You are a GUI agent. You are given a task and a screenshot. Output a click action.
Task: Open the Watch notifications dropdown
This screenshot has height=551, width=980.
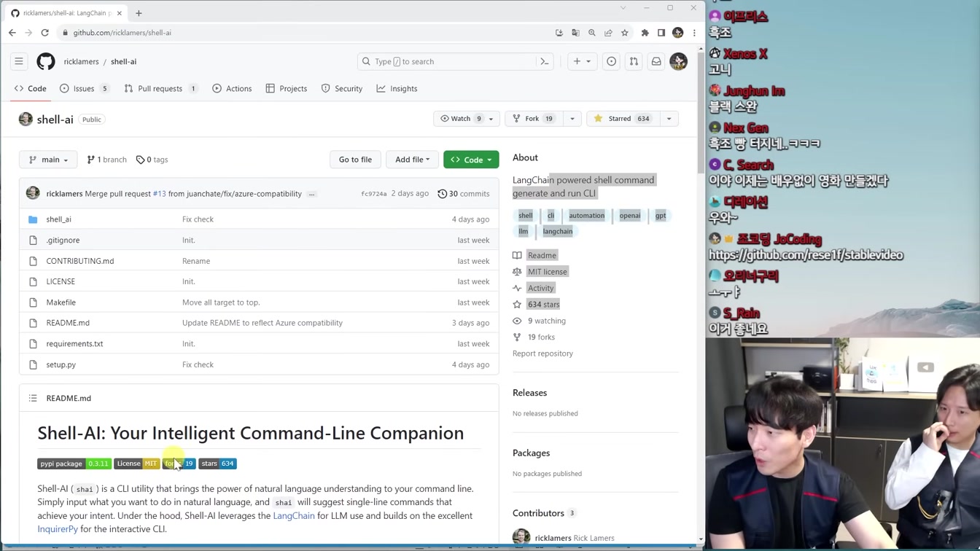(467, 118)
